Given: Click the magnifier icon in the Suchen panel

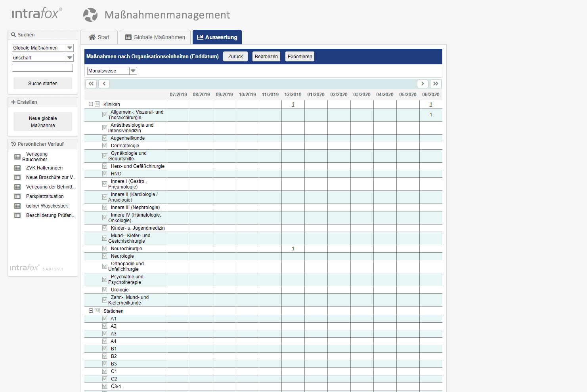Looking at the screenshot, I should click(x=13, y=34).
